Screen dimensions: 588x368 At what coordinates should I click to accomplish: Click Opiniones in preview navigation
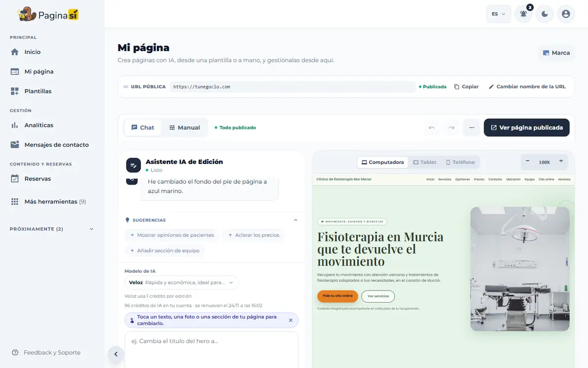click(463, 180)
